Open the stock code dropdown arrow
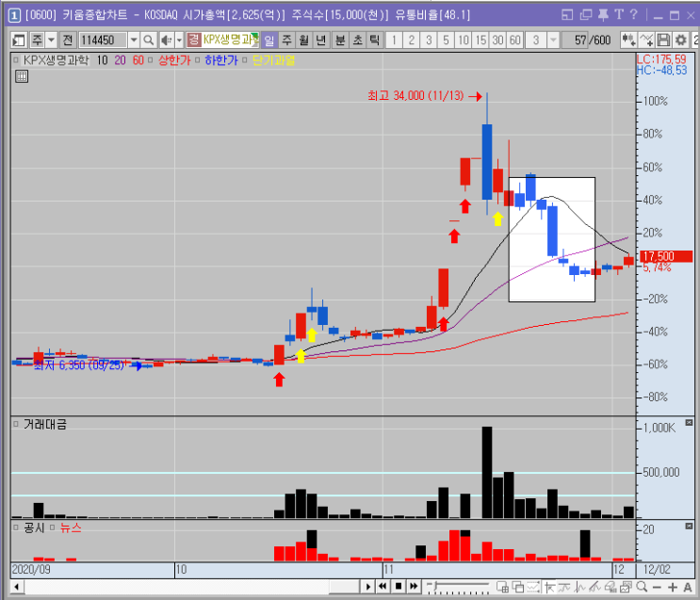Screen dimensions: 700x600 coord(134,41)
